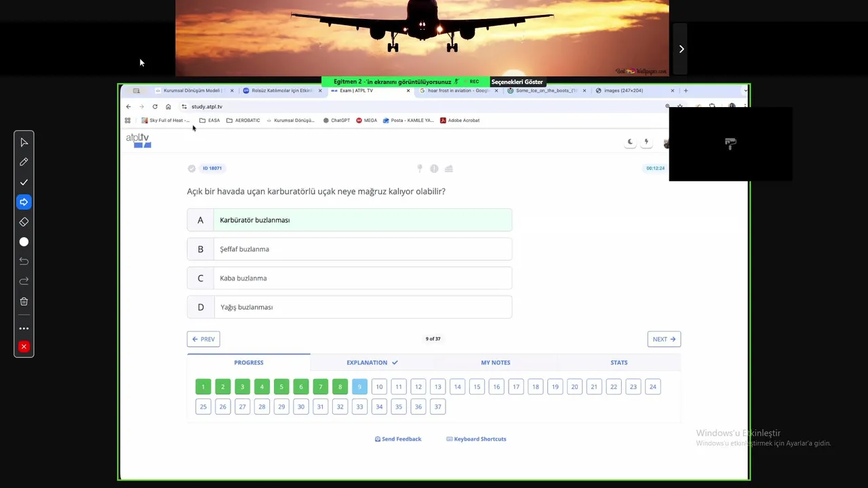Open the STATS tab
The height and width of the screenshot is (488, 868).
click(x=619, y=363)
